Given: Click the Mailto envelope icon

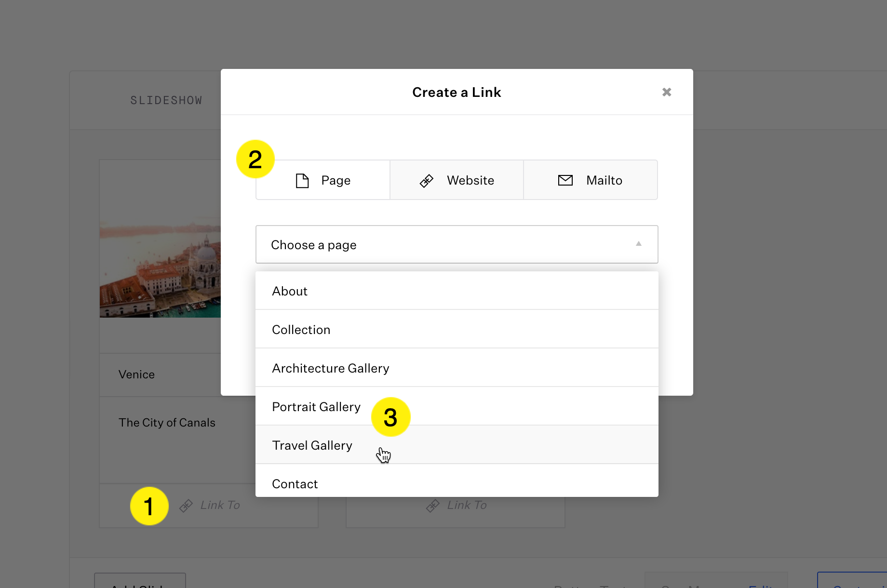Looking at the screenshot, I should coord(565,180).
